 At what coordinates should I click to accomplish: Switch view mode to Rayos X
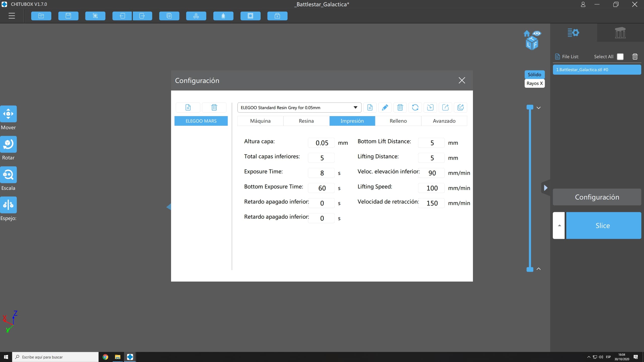click(534, 83)
